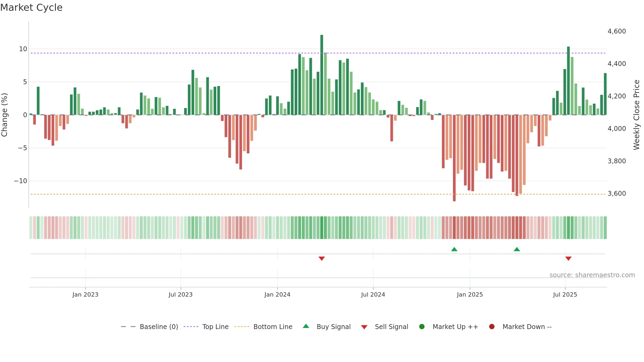
Task: Click the 4,200 price axis tick
Action: 617,96
